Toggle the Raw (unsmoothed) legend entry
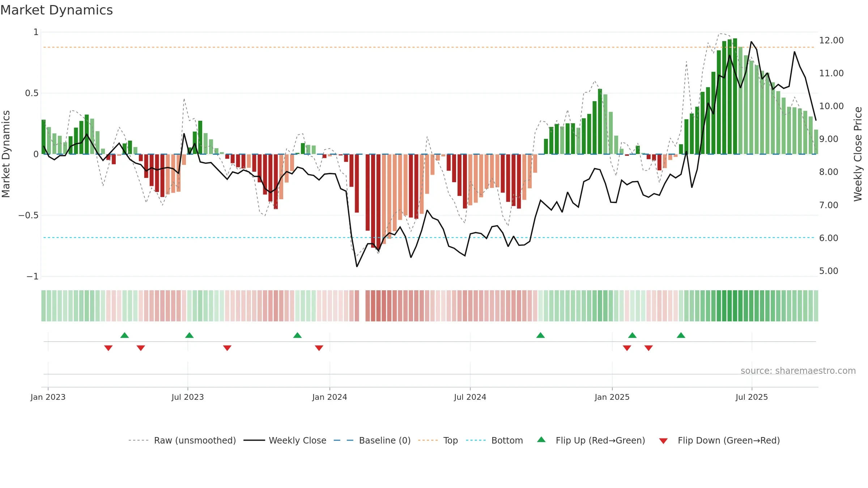This screenshot has width=868, height=488. (182, 440)
